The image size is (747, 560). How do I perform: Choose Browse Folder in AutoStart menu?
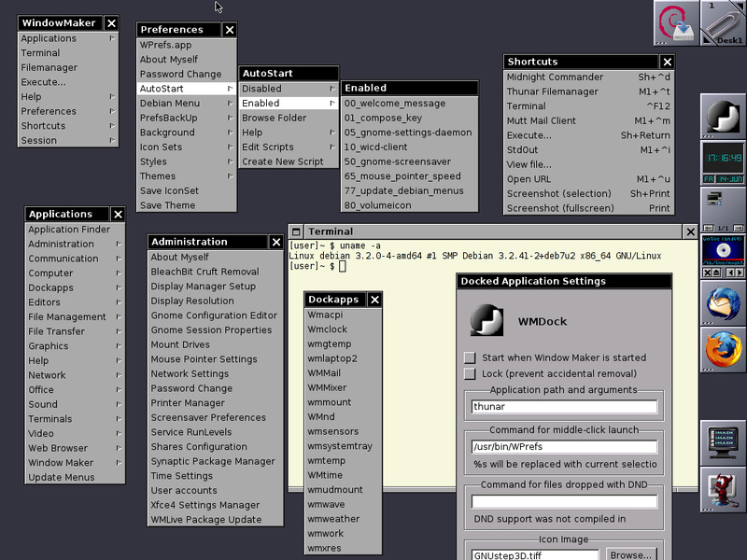pyautogui.click(x=289, y=118)
